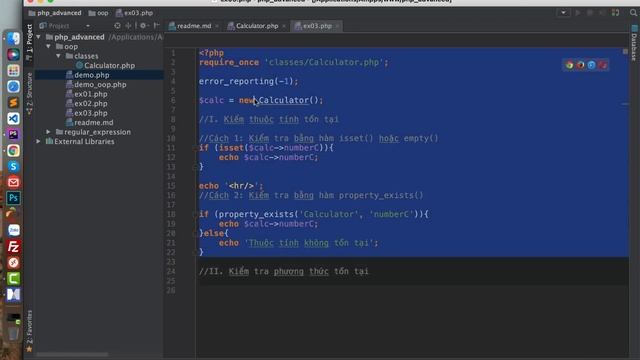640x360 pixels.
Task: Expand External Libraries node
Action: (39, 141)
